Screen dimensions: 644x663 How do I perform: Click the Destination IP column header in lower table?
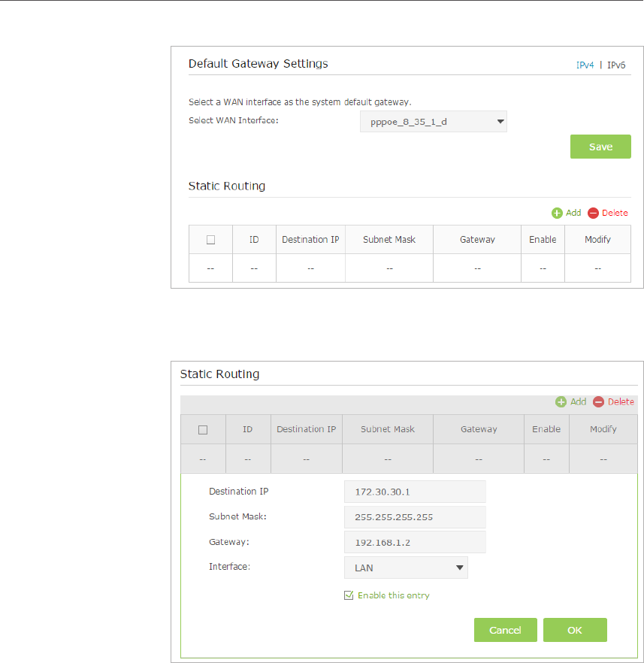point(306,429)
